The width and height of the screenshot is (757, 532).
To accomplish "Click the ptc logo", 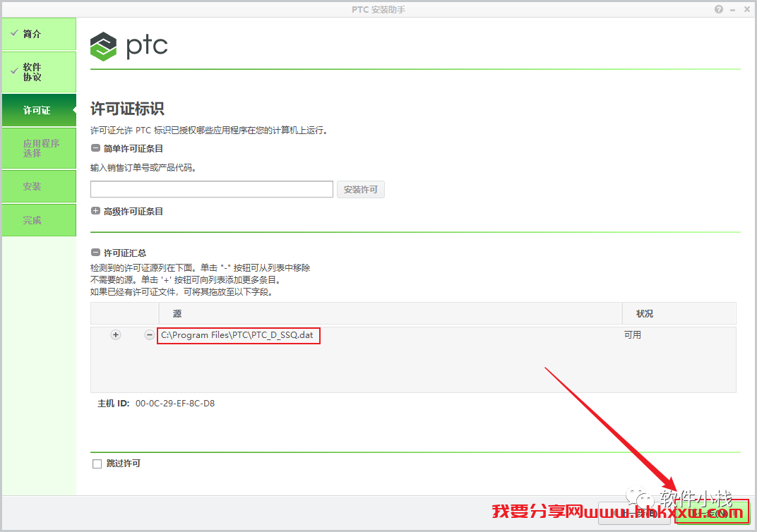I will click(129, 47).
